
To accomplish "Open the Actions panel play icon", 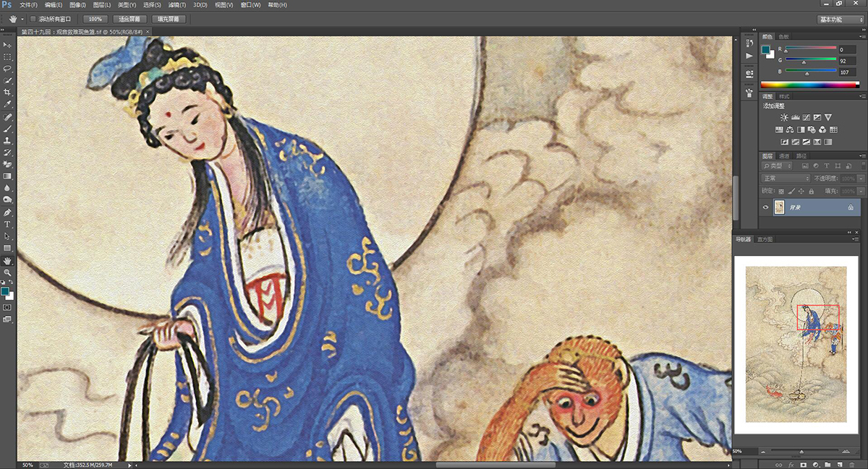I will pyautogui.click(x=749, y=56).
